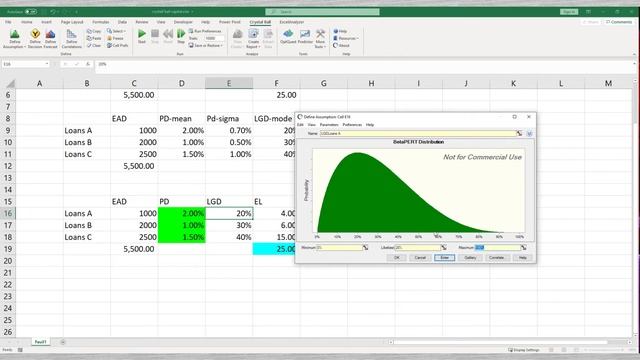Open the Save or Restore dropdown
This screenshot has width=640, height=360.
pos(206,46)
